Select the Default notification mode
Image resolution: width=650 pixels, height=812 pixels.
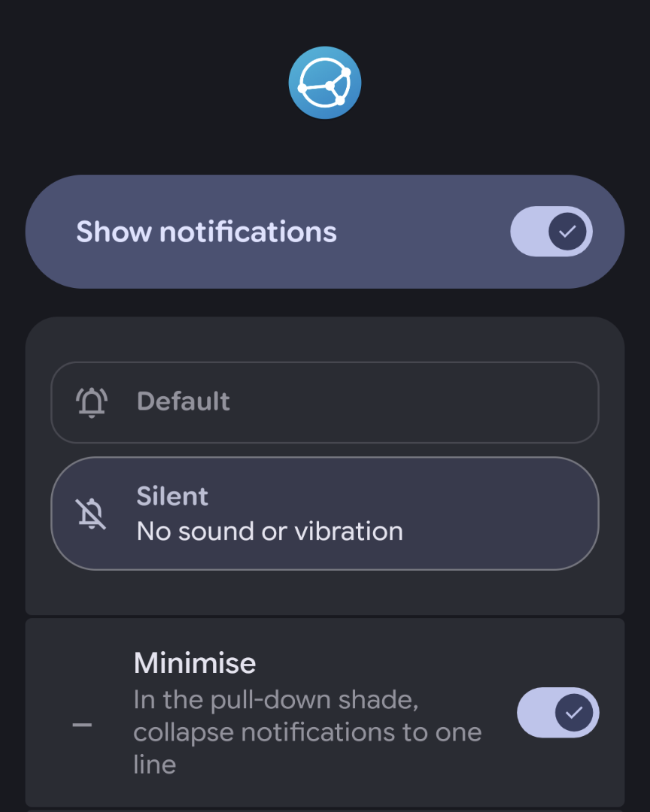[x=325, y=402]
